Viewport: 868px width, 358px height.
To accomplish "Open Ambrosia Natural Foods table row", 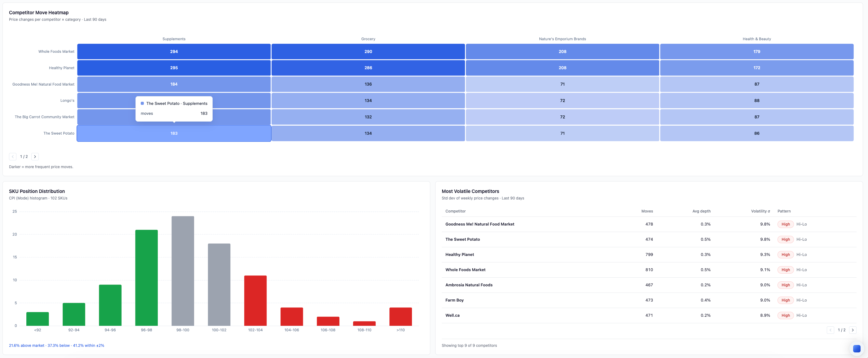I will tap(649, 285).
